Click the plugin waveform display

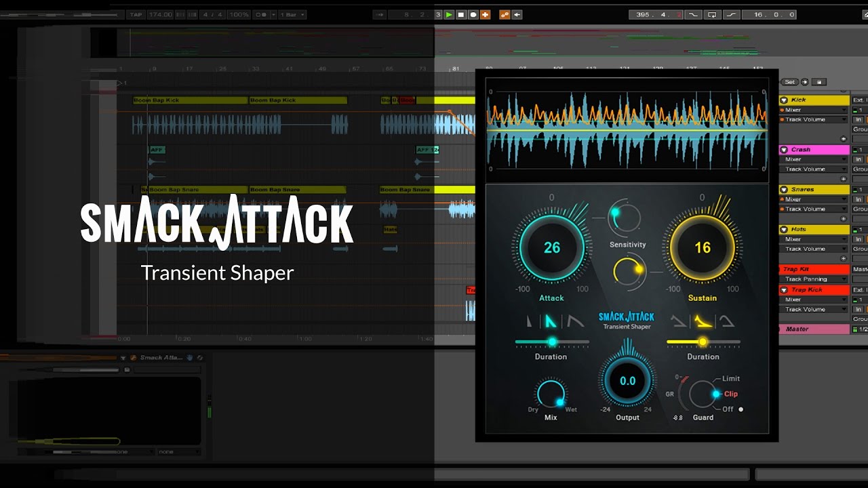click(x=627, y=129)
